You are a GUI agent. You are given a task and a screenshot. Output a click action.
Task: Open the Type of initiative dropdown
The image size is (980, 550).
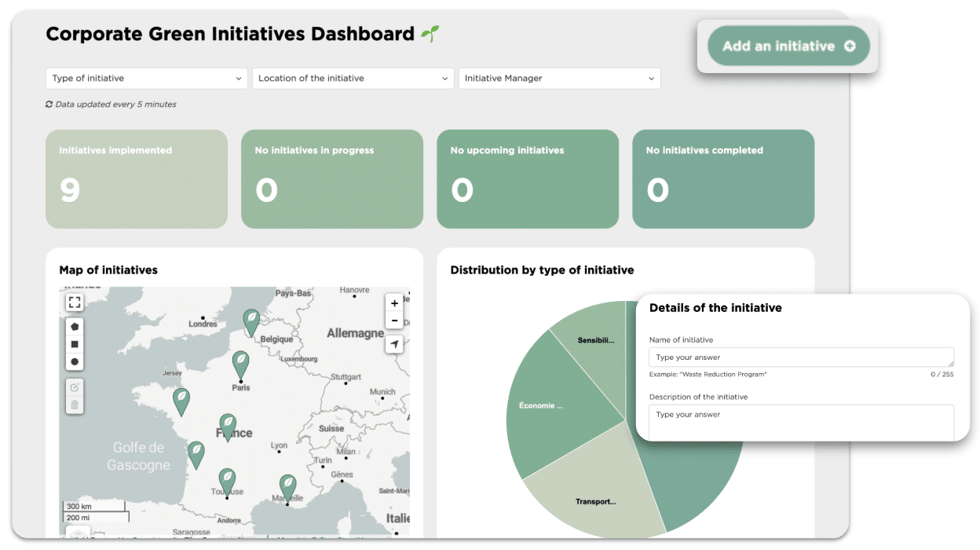pyautogui.click(x=147, y=79)
